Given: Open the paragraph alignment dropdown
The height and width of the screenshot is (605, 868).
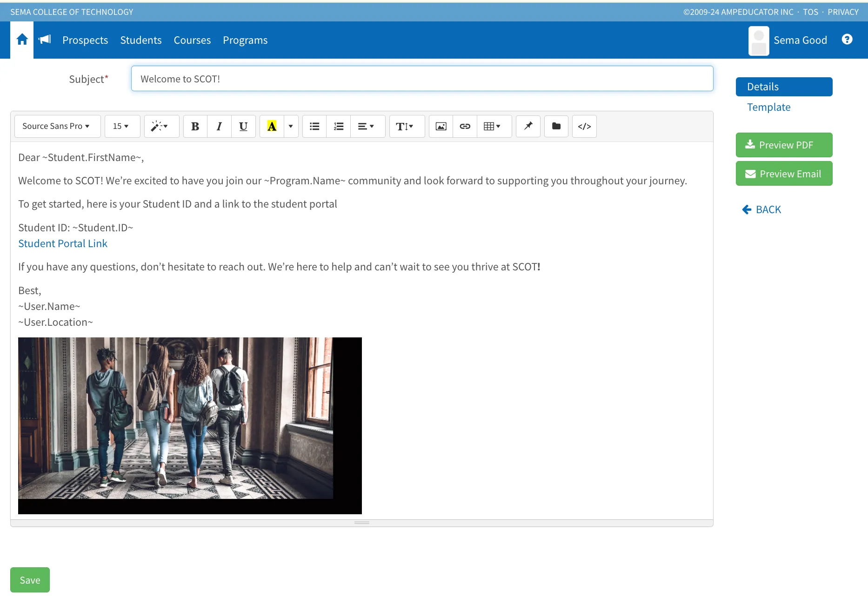Looking at the screenshot, I should 367,126.
